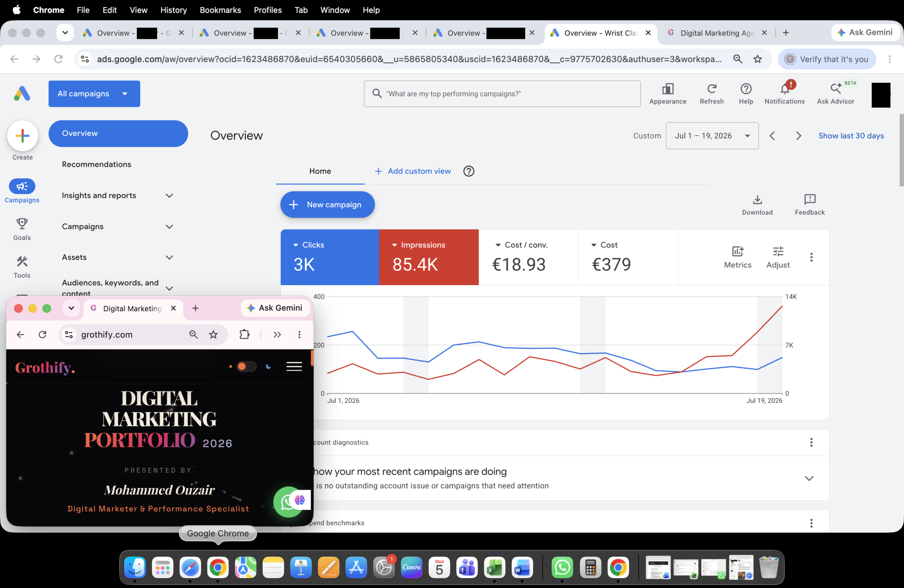Screen dimensions: 904x588
Task: Click the Create plus button
Action: pos(22,136)
